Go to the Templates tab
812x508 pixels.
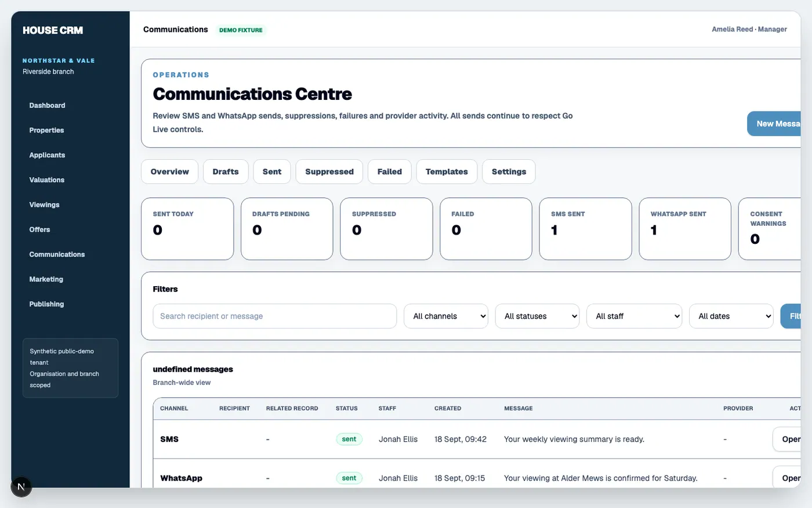(447, 172)
